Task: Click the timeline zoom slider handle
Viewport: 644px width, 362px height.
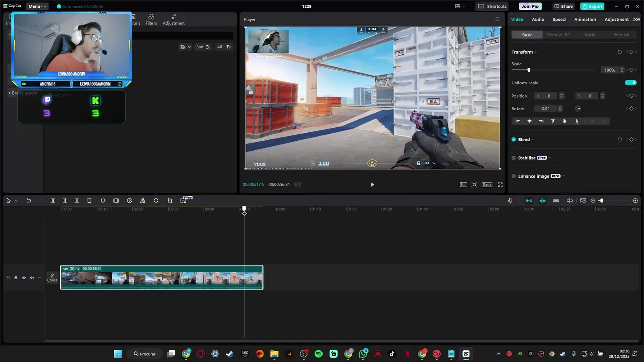Action: (601, 201)
